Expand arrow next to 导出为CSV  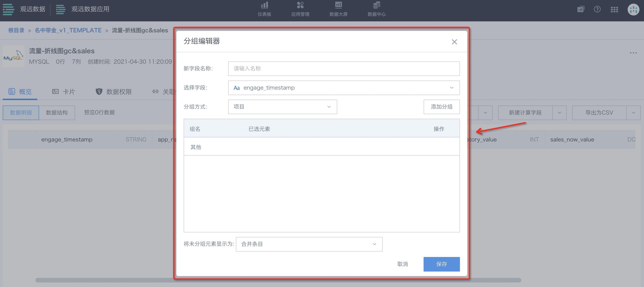tap(633, 113)
